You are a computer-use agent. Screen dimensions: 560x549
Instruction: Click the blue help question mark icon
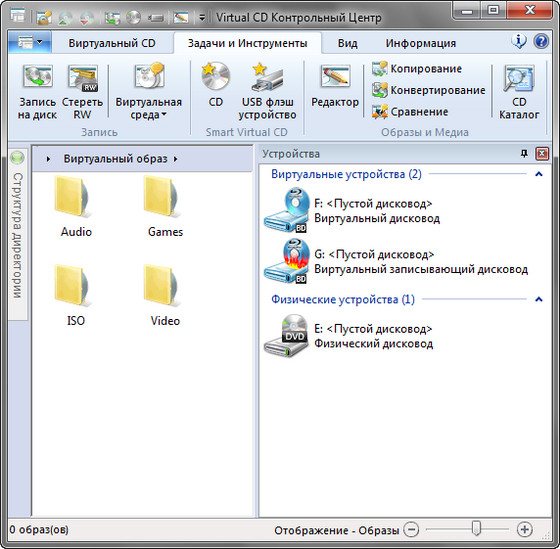pos(541,41)
